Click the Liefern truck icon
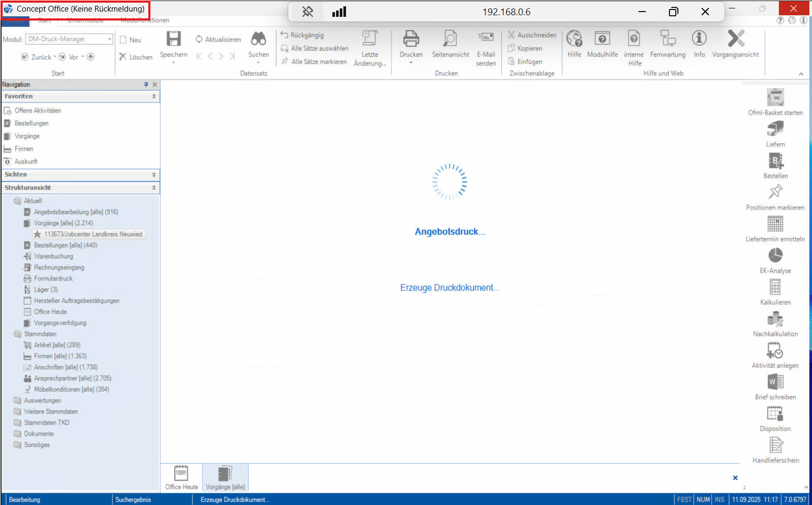This screenshot has width=812, height=505. click(775, 129)
